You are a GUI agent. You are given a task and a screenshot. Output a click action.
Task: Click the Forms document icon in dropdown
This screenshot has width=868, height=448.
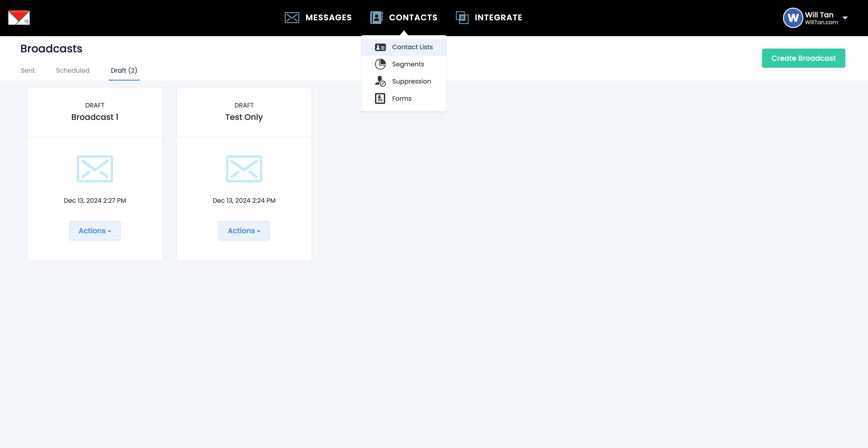point(380,98)
